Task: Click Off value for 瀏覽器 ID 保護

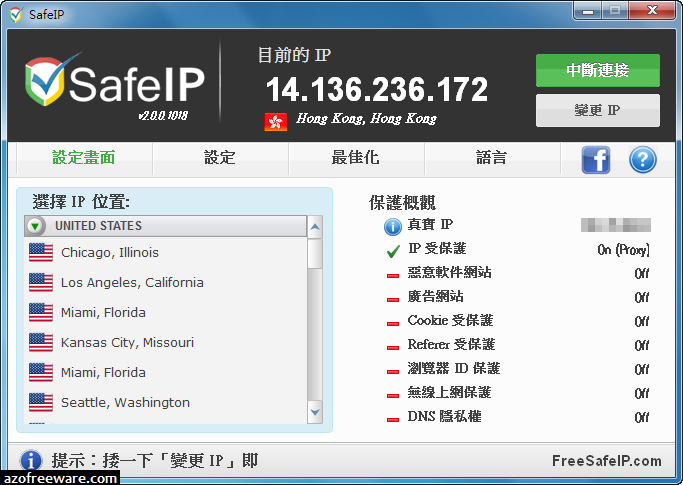Action: [642, 370]
